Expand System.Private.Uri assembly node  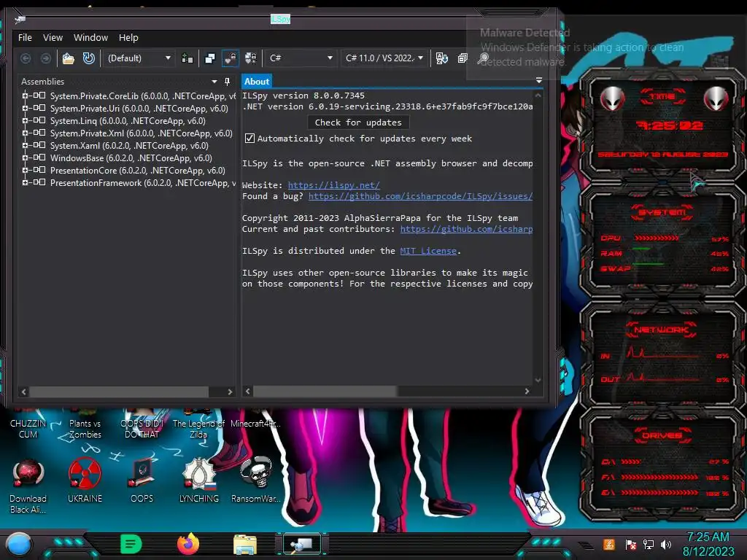point(25,108)
